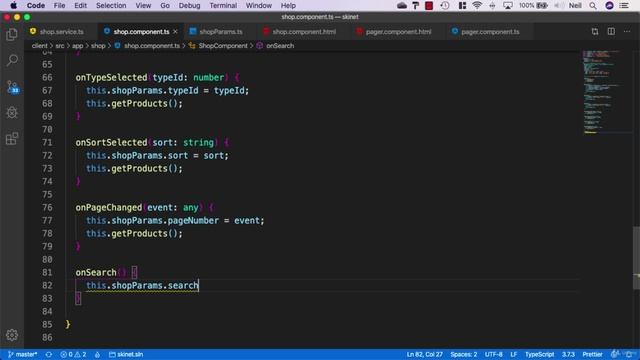Change end of line sequence LF
640x360 pixels.
(513, 354)
